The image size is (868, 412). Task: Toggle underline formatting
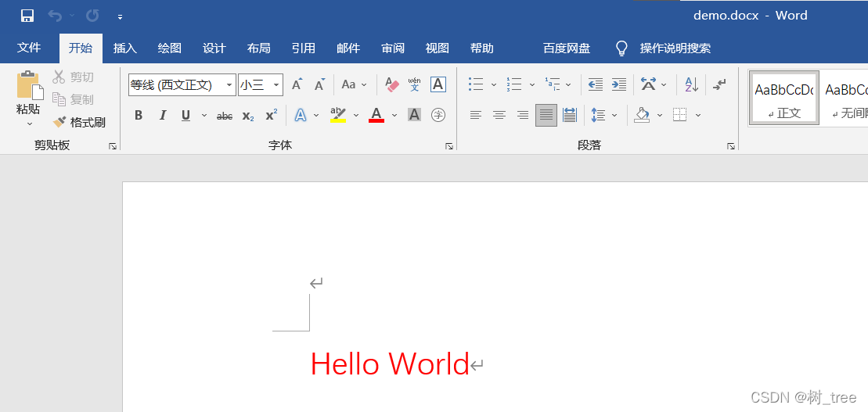[186, 115]
